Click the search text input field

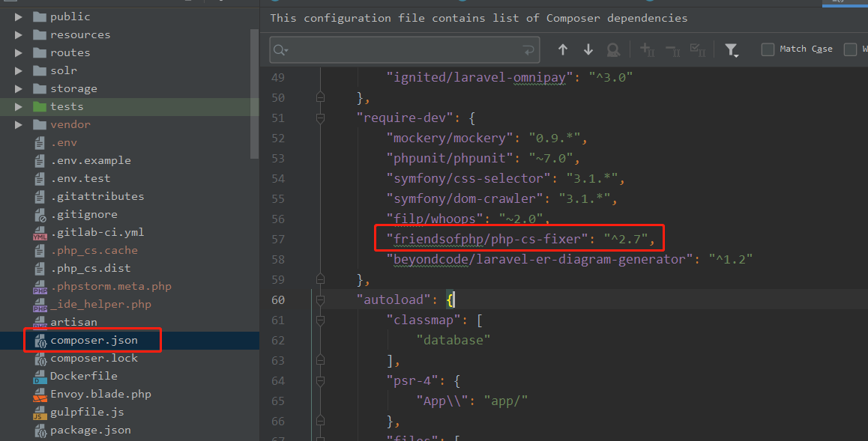pos(404,50)
